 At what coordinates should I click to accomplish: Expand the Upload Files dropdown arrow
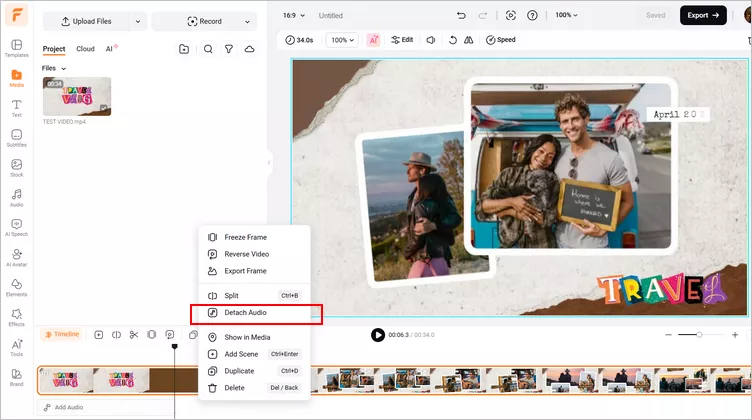point(138,22)
